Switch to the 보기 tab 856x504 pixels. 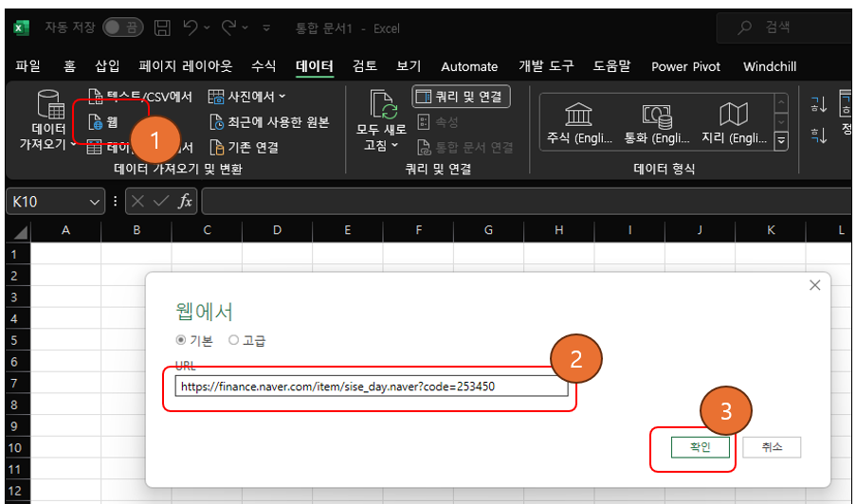(409, 66)
